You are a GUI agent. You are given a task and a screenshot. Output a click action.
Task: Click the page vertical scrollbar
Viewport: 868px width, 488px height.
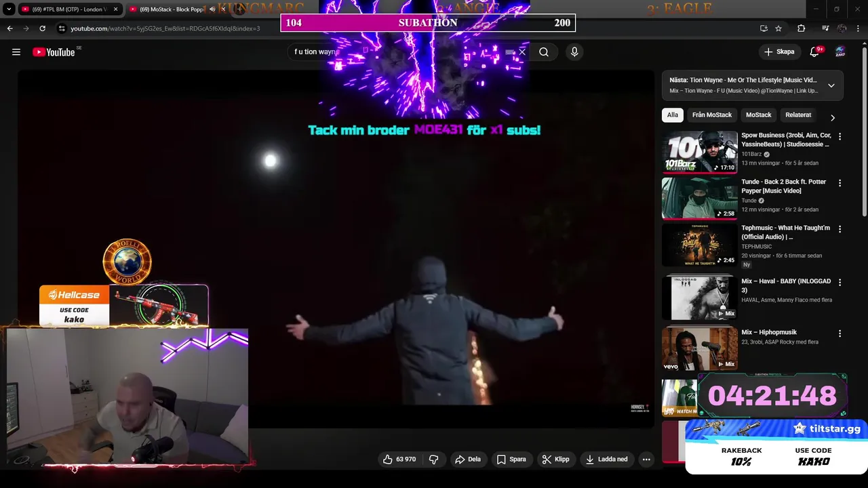(x=864, y=132)
